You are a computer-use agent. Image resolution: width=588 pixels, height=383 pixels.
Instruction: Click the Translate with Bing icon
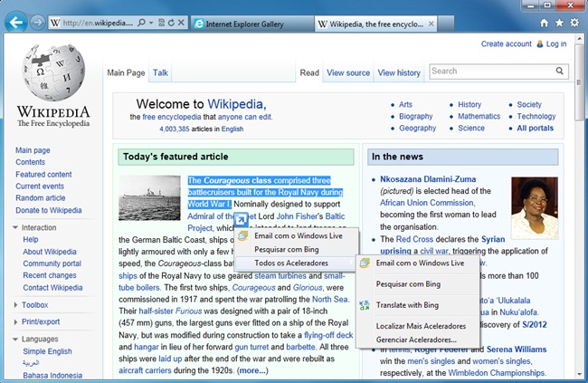[365, 305]
